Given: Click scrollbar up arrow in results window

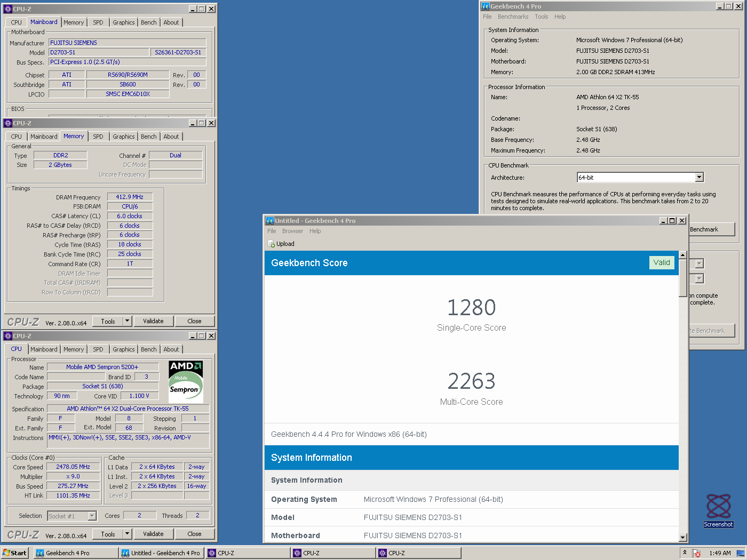Looking at the screenshot, I should tap(682, 255).
